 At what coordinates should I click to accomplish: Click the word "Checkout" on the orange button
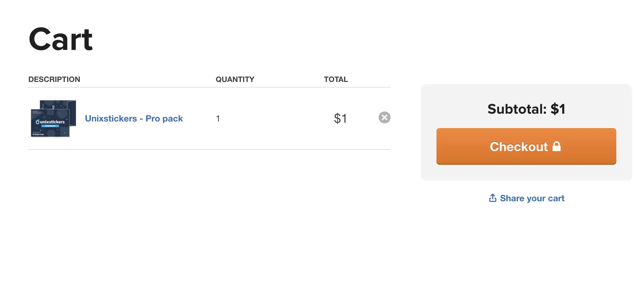(519, 147)
